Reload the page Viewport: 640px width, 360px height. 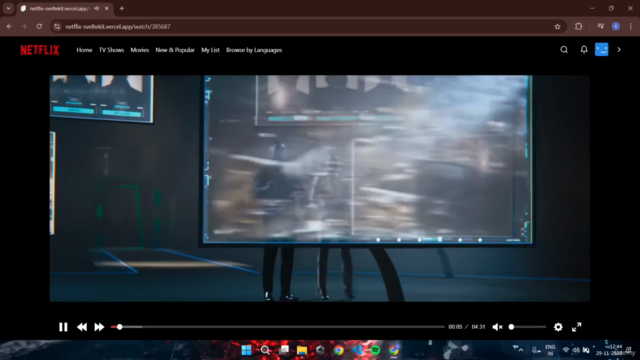click(x=39, y=27)
